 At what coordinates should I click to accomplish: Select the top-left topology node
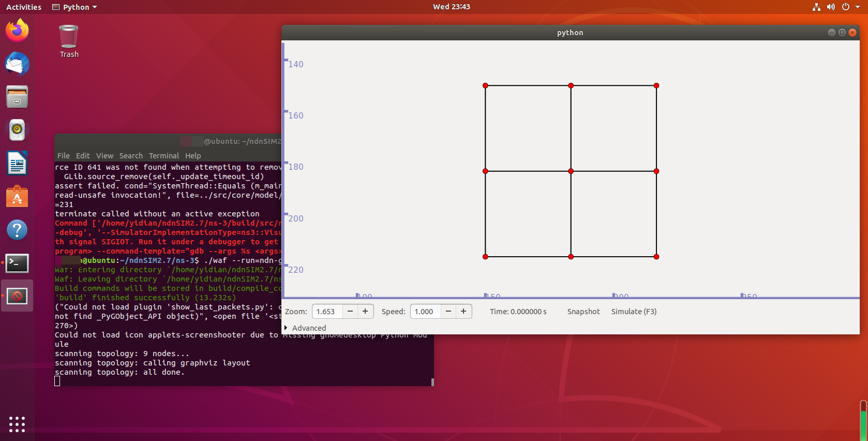[x=485, y=85]
